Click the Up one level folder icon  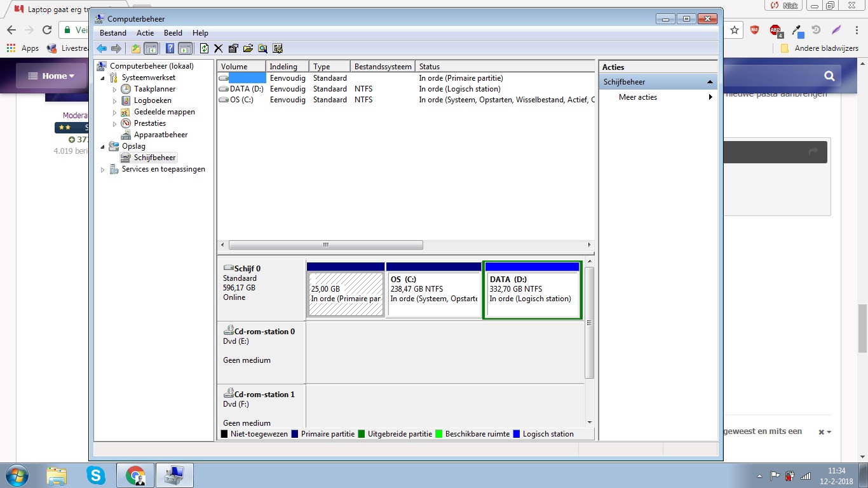tap(135, 48)
